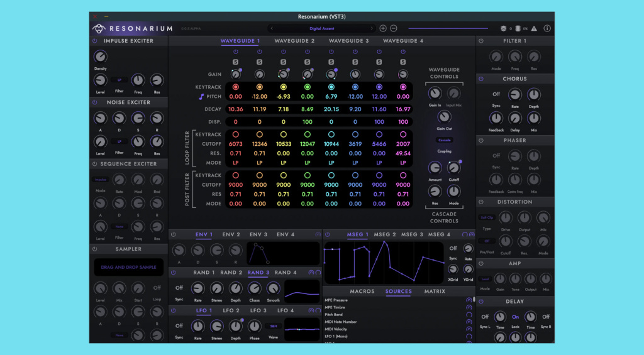Viewport: 644px width, 355px height.
Task: Click the Distortion Drive knob
Action: [505, 217]
